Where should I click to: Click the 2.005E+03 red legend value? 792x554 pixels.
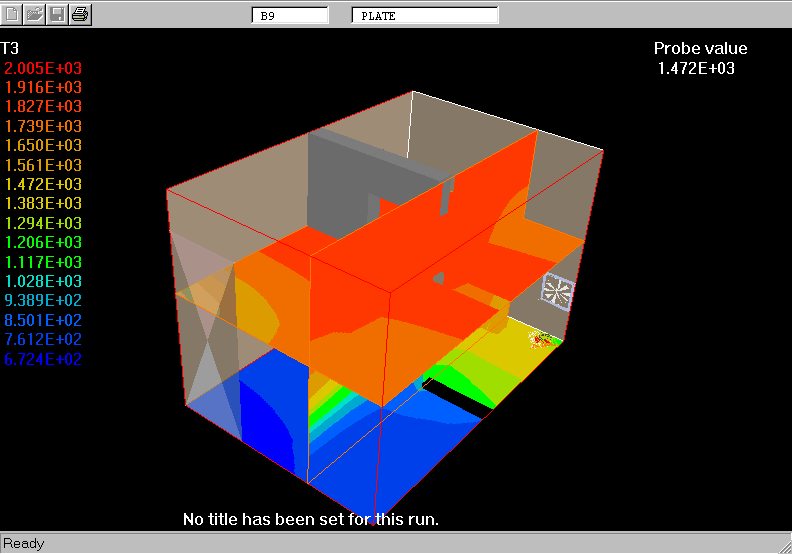(43, 68)
